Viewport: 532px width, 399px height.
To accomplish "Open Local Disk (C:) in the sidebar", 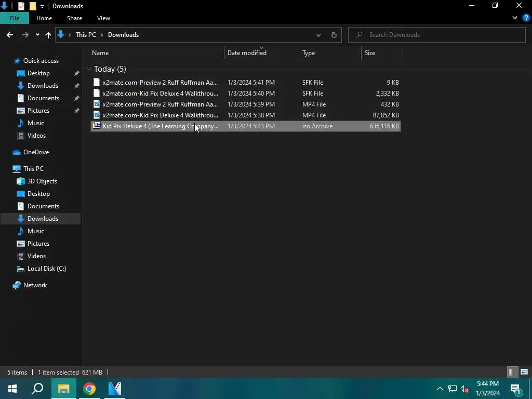I will click(x=46, y=269).
